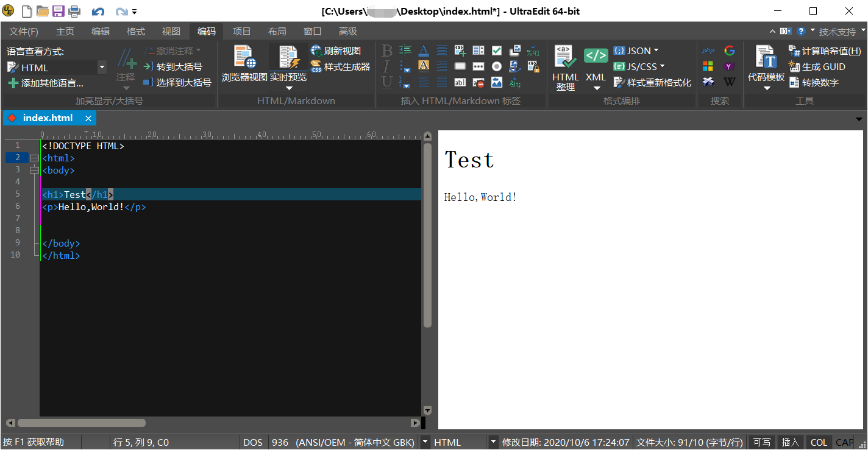
Task: Open the XML dropdown arrow
Action: (x=596, y=88)
